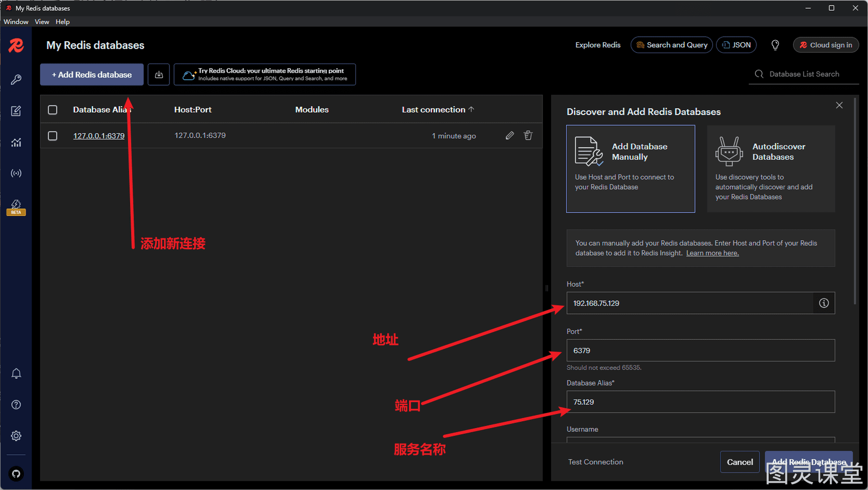
Task: Follow the Learn more here link
Action: pos(712,253)
